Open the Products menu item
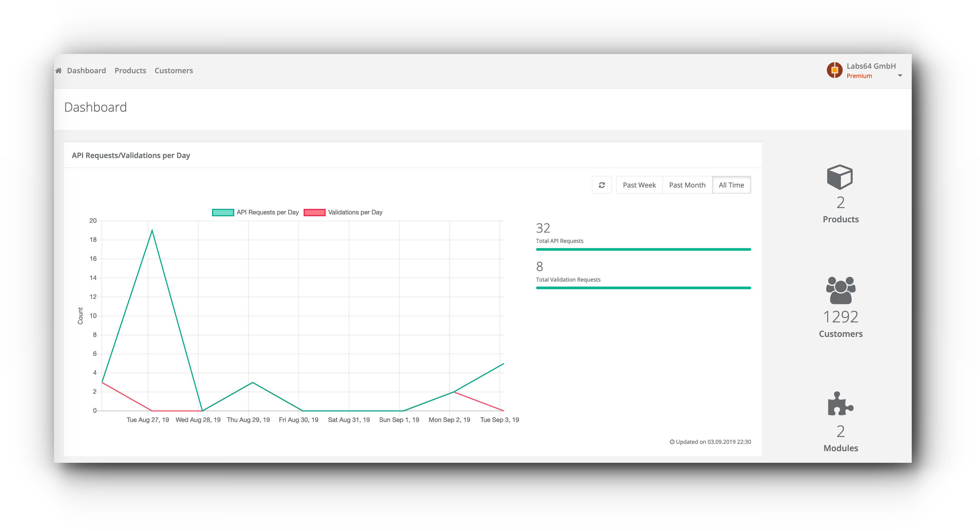 130,70
